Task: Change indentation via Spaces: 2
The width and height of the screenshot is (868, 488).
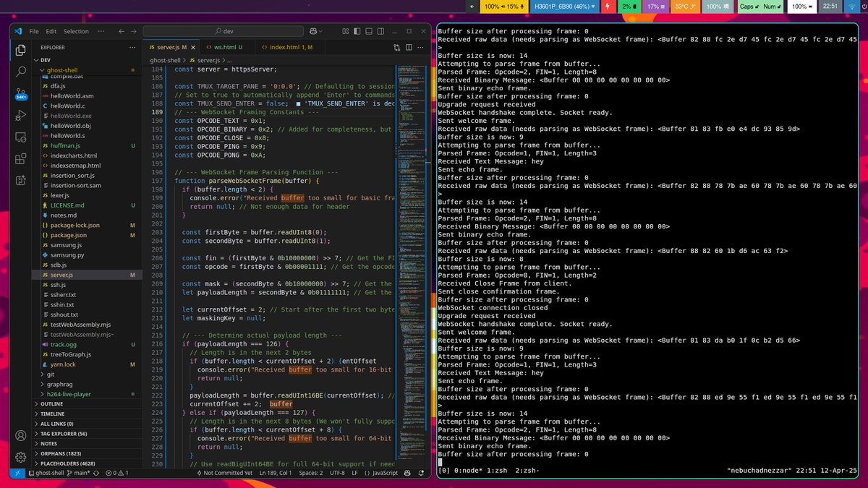Action: 311,473
